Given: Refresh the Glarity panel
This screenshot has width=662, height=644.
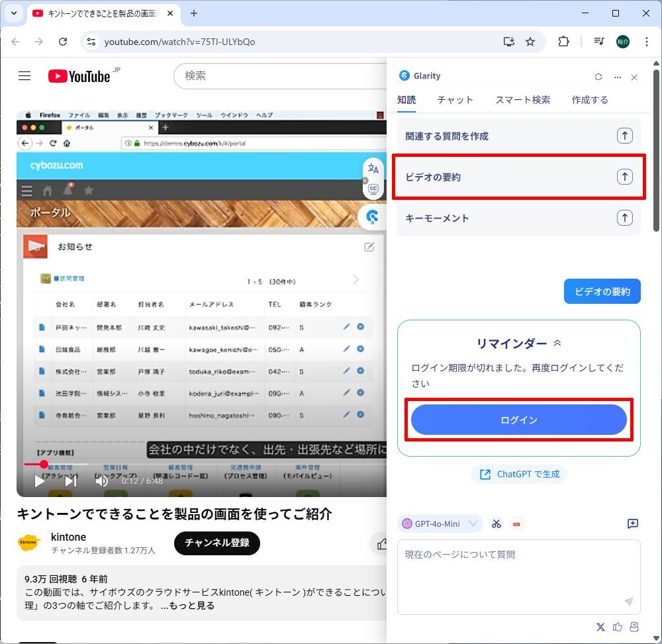Looking at the screenshot, I should (598, 77).
